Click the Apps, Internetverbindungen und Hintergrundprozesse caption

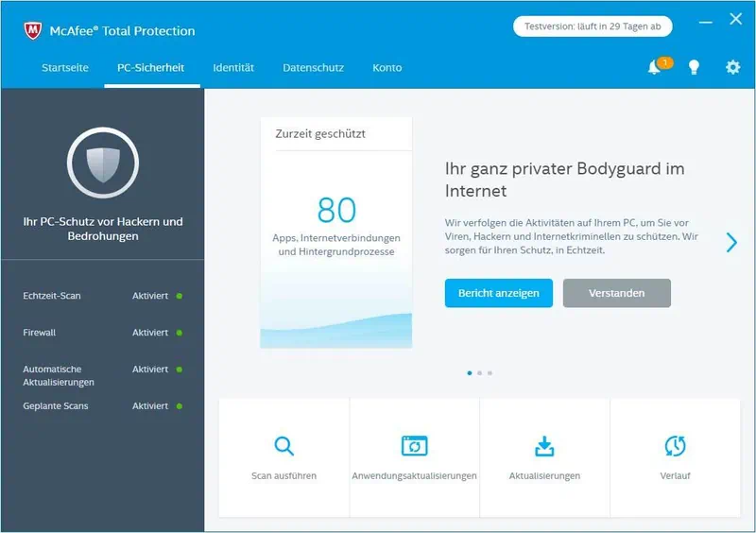(x=336, y=245)
